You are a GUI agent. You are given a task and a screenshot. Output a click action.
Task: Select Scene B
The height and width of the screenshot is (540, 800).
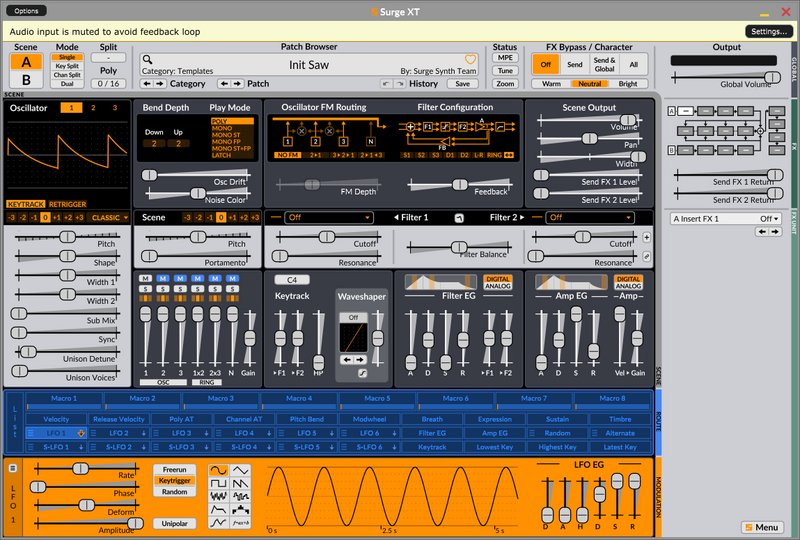26,80
